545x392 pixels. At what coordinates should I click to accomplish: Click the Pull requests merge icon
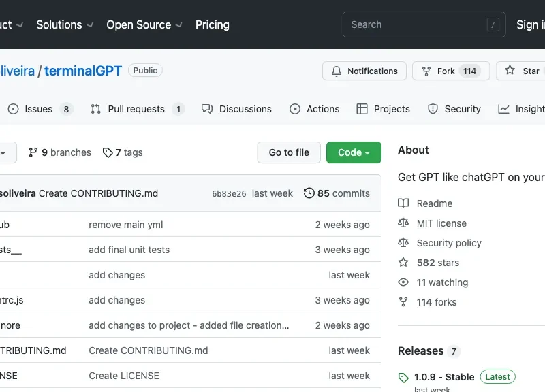(95, 109)
